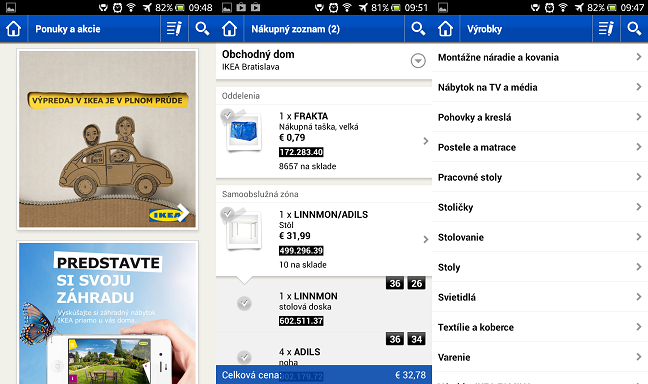Open the Ponuky a akcie title
The image size is (648, 384).
tap(68, 29)
